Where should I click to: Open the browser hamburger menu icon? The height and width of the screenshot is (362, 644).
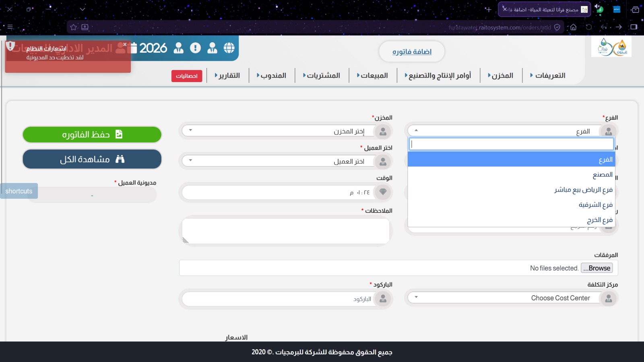[x=10, y=27]
